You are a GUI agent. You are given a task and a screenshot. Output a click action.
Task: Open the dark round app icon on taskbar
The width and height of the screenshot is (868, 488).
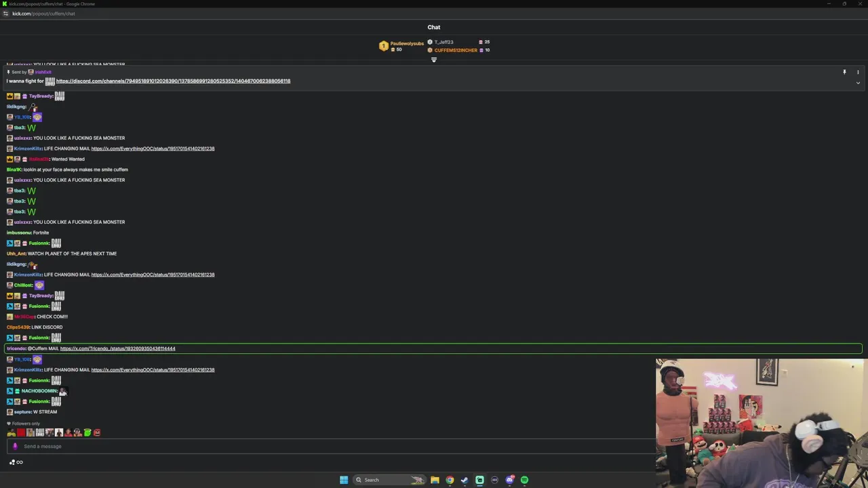(494, 480)
